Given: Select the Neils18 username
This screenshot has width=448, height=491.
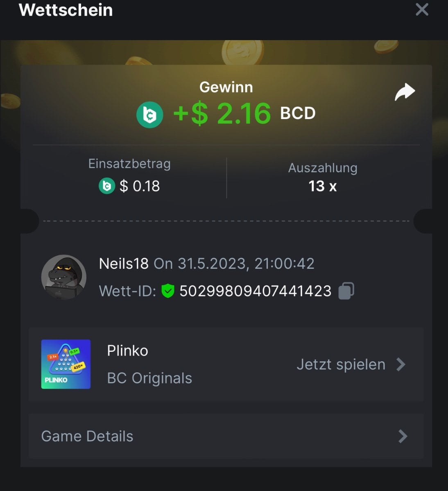Looking at the screenshot, I should 124,264.
